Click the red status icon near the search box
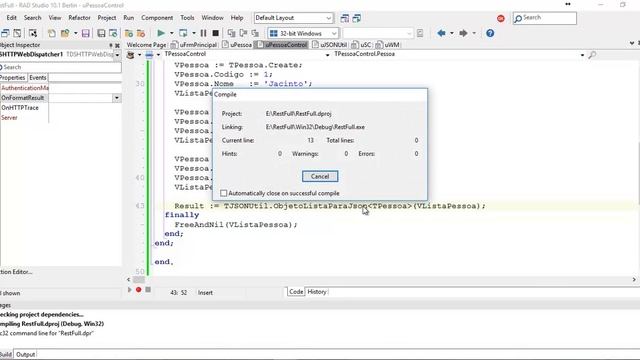Screen dimensions: 640x360 (x=501, y=18)
